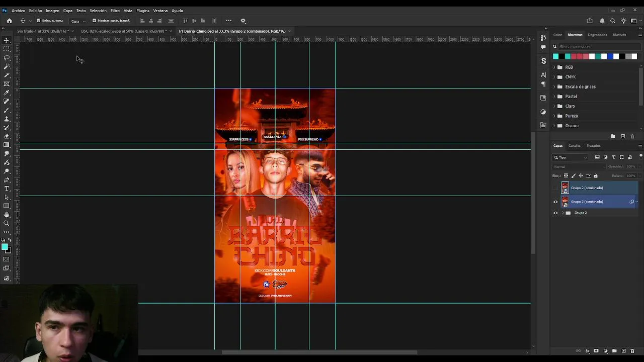The image size is (644, 362).
Task: Open the search magnifier at top right
Action: 613,21
